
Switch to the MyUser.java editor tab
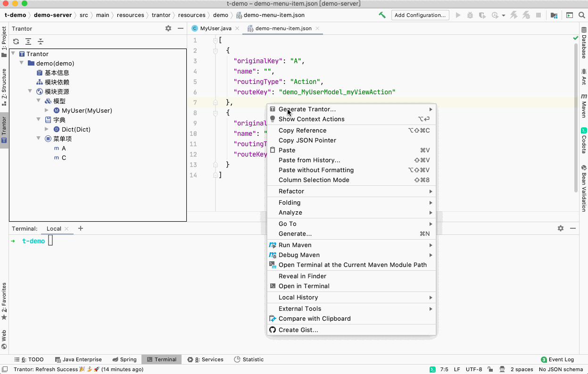pos(212,28)
